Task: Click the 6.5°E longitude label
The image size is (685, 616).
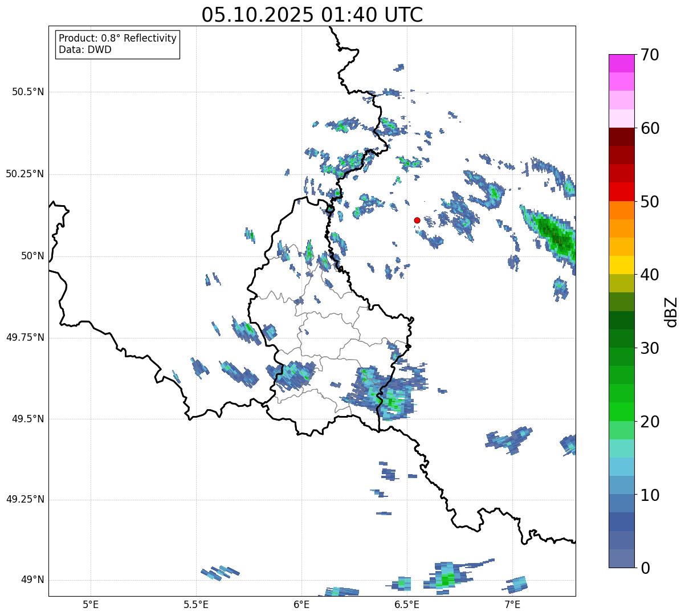Action: click(407, 605)
